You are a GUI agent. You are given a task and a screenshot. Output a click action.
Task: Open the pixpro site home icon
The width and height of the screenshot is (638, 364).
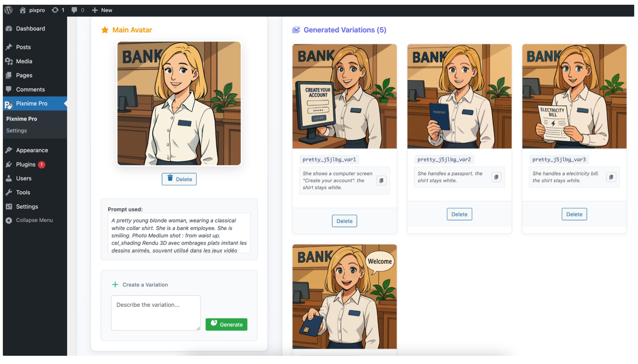23,10
